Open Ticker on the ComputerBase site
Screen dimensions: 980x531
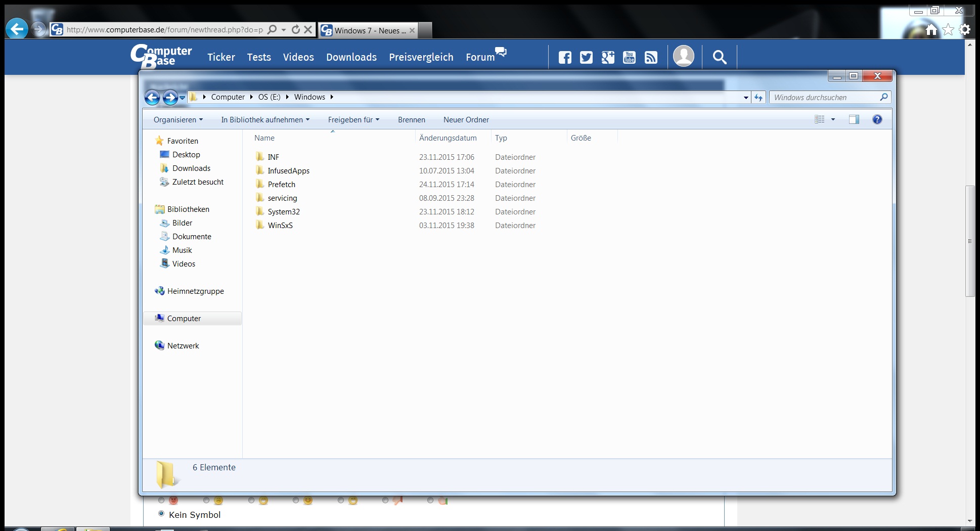[x=221, y=57]
